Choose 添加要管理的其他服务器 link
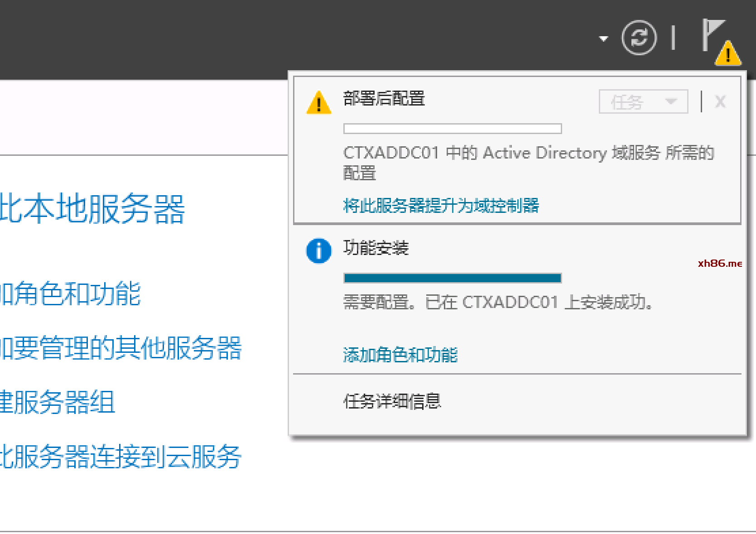 pyautogui.click(x=120, y=348)
